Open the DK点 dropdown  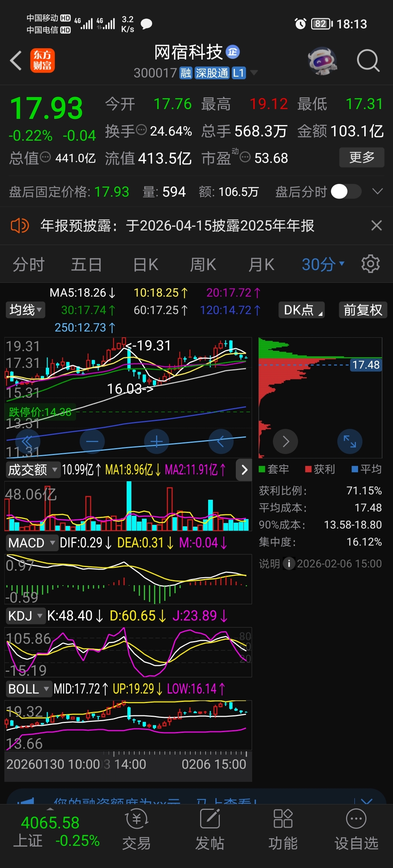pos(302,310)
